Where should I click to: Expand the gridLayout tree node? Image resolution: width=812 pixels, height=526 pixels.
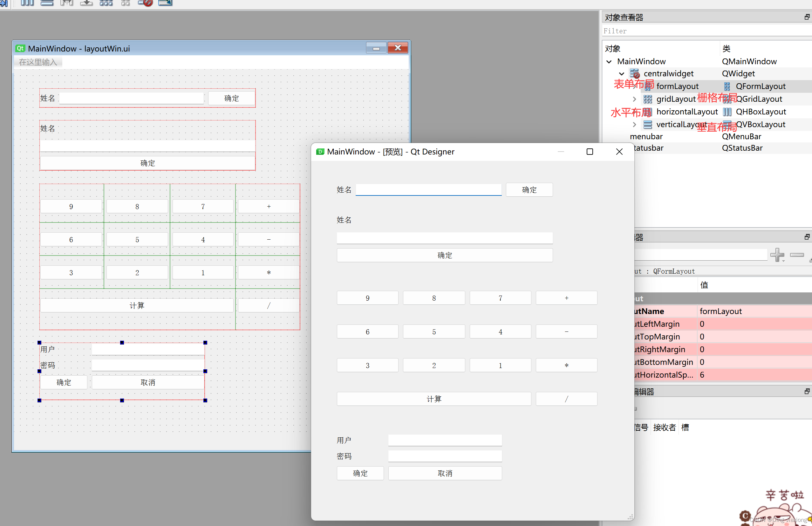click(x=634, y=99)
